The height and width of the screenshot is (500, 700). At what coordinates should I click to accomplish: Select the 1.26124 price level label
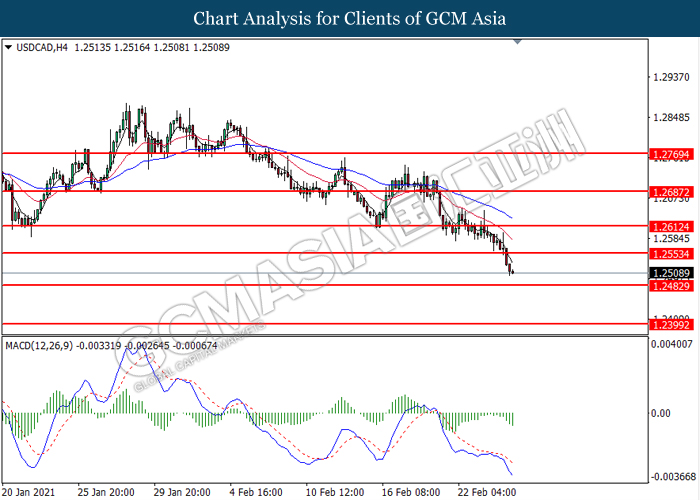(671, 227)
